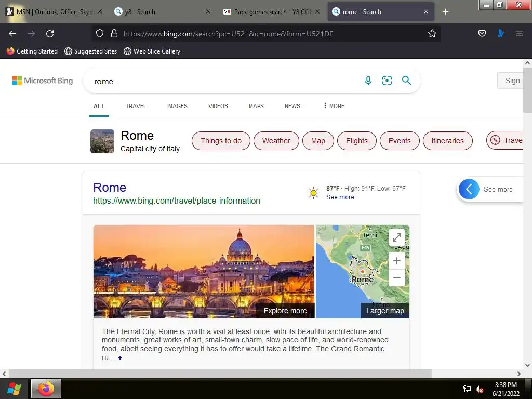Screen dimensions: 532x399
Task: Click See more under the weather
Action: click(x=340, y=197)
